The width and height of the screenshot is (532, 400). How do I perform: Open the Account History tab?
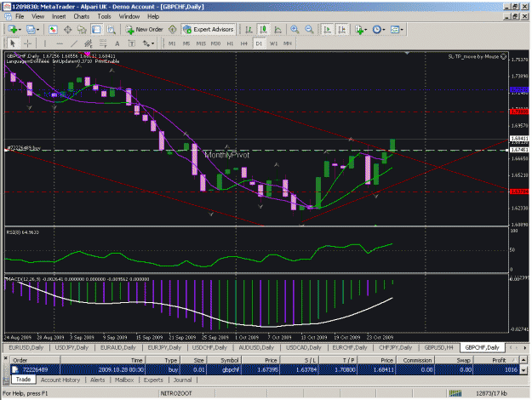point(60,380)
